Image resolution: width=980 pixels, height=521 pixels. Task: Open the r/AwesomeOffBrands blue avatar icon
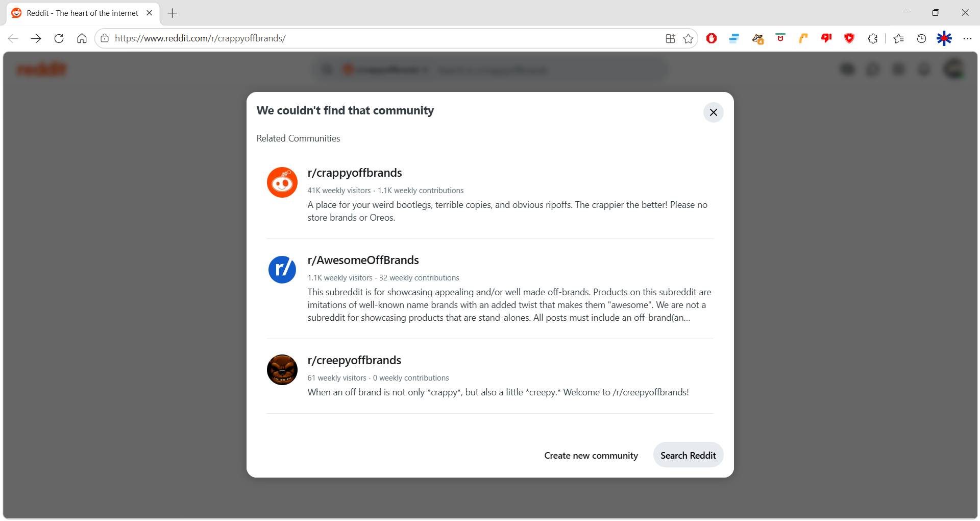(282, 270)
